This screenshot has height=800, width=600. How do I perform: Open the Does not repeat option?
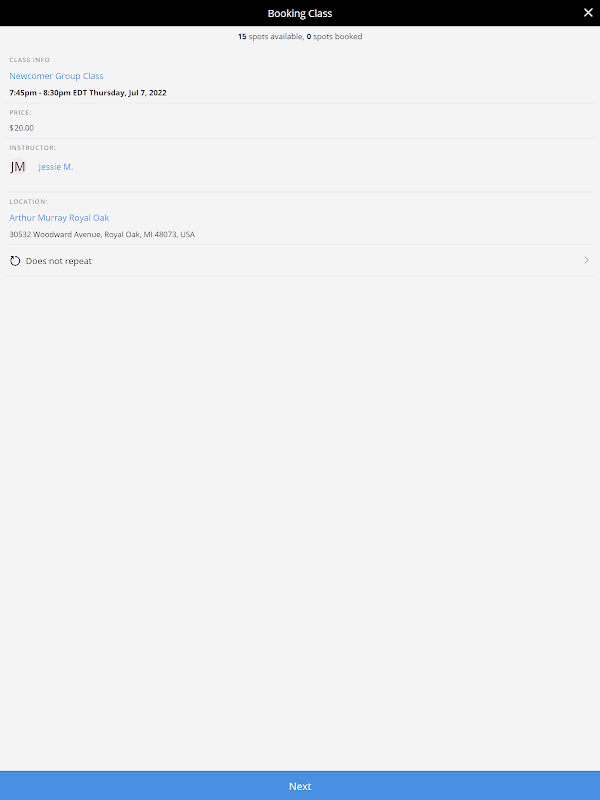tap(300, 261)
